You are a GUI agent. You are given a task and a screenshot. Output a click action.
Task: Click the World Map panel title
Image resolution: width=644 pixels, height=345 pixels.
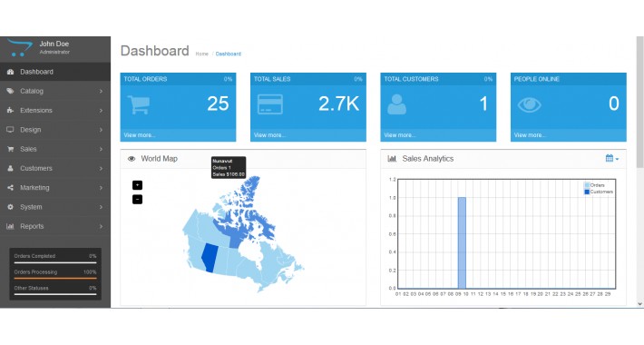point(160,159)
